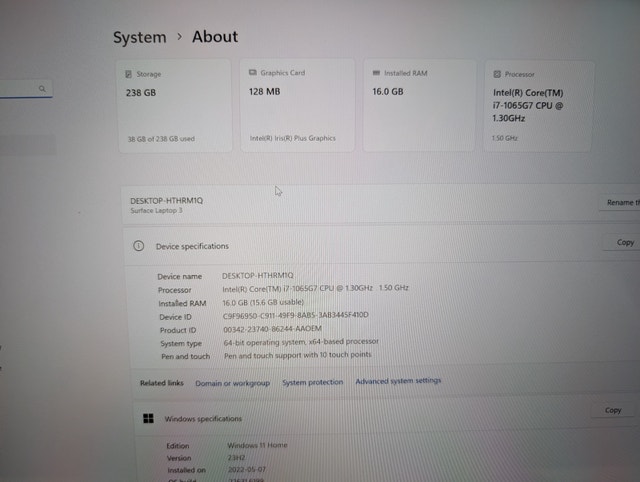The width and height of the screenshot is (640, 482).
Task: Go back to System in breadcrumb
Action: tap(140, 37)
